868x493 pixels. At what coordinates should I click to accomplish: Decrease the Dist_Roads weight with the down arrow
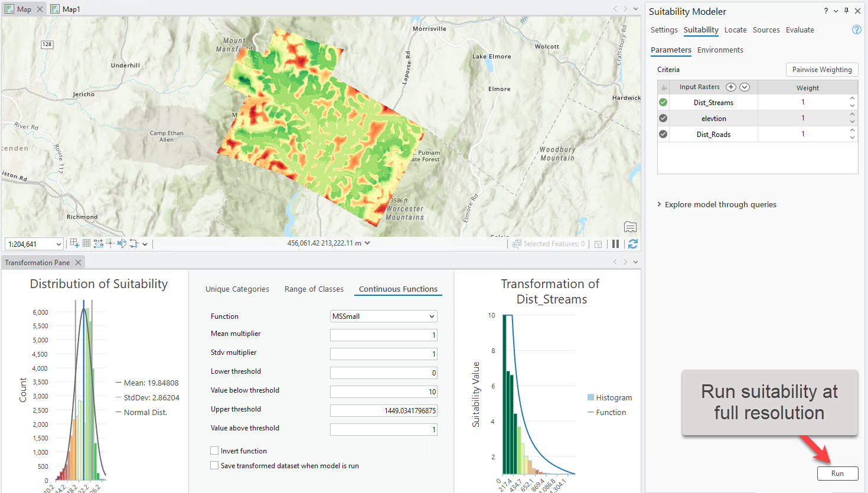point(852,138)
